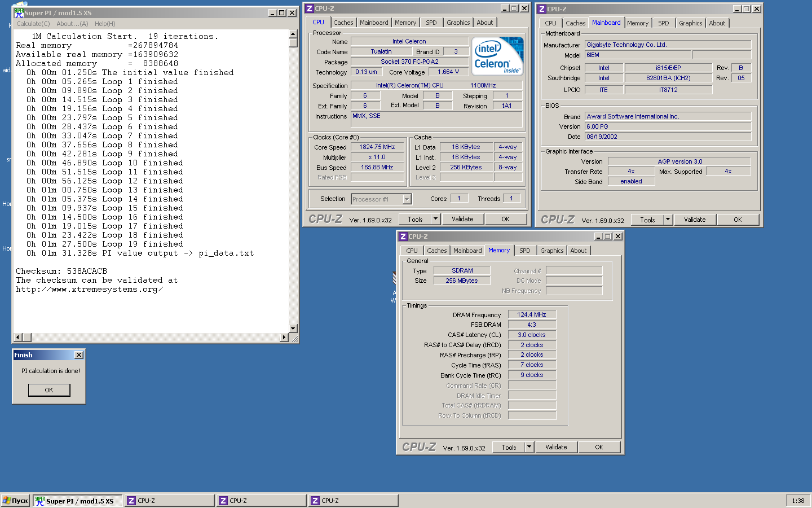The height and width of the screenshot is (508, 812).
Task: Click memory Size field 256 MBytes
Action: [x=462, y=281]
